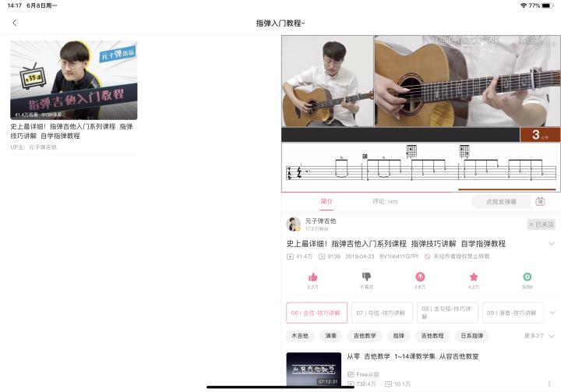561x392 pixels.
Task: Open the 木吉他 tag
Action: pyautogui.click(x=300, y=336)
